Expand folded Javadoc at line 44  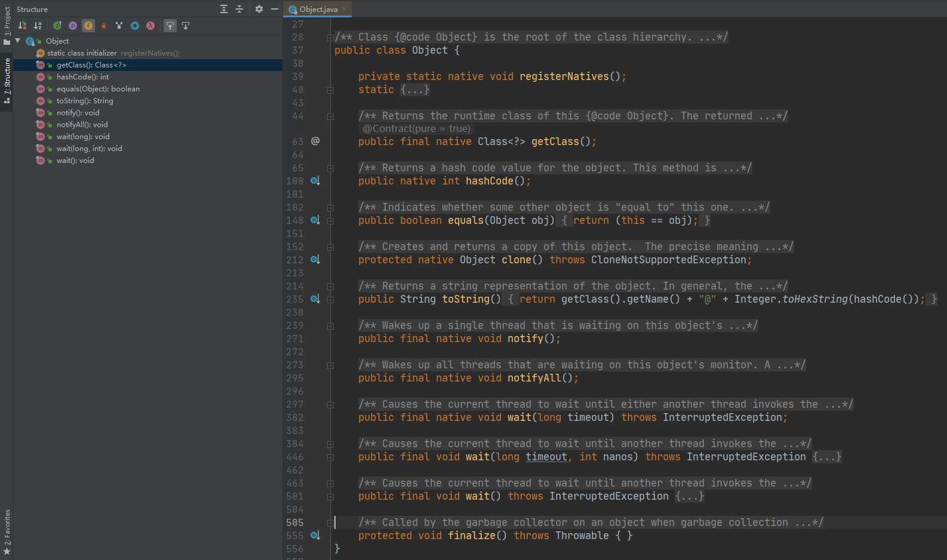[330, 116]
